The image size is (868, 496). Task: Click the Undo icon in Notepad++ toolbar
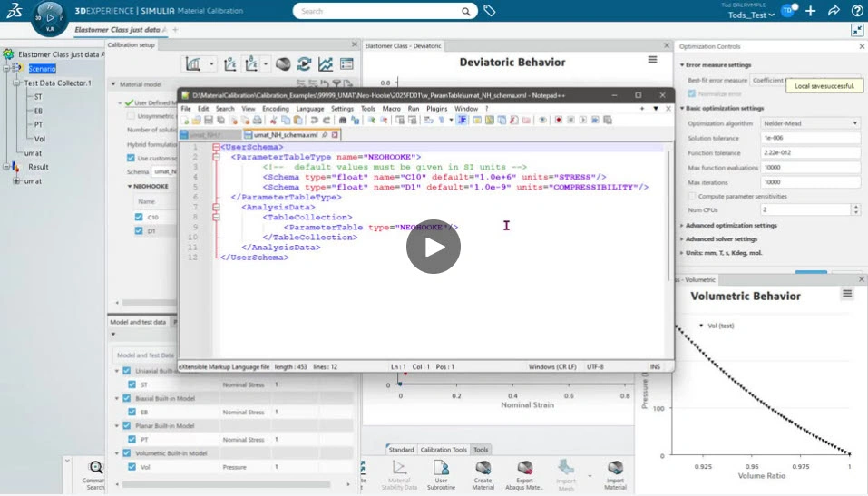[314, 120]
